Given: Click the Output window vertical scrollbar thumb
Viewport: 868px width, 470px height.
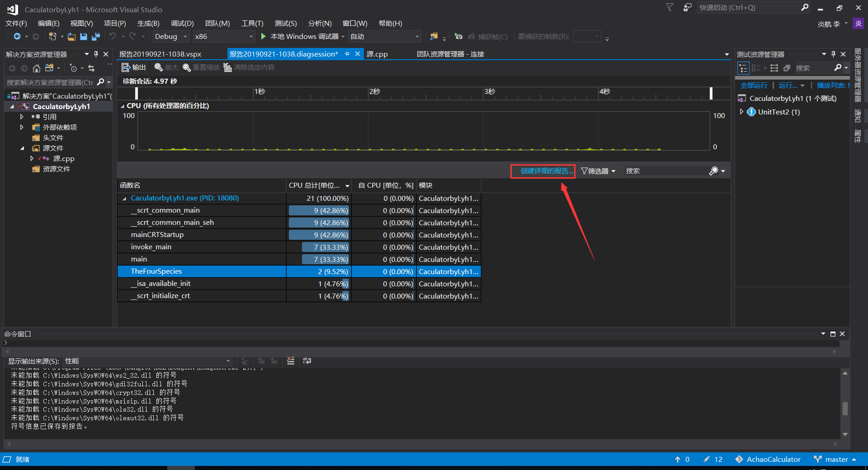Looking at the screenshot, I should pos(845,408).
